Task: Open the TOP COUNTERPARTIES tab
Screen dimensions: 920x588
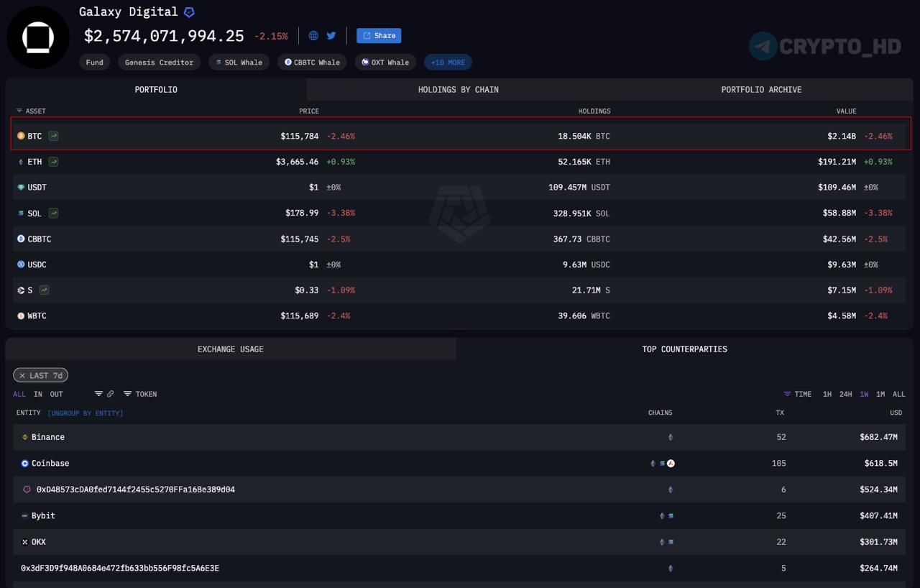Action: coord(684,349)
